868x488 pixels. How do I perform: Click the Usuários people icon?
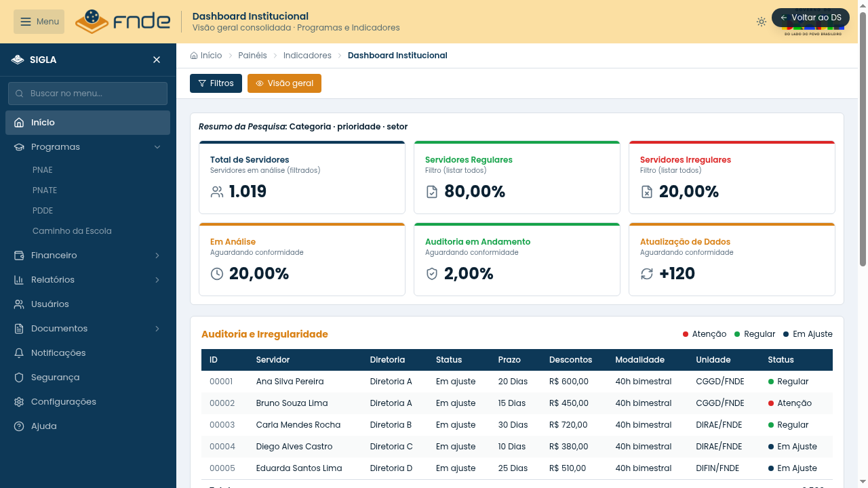tap(19, 304)
